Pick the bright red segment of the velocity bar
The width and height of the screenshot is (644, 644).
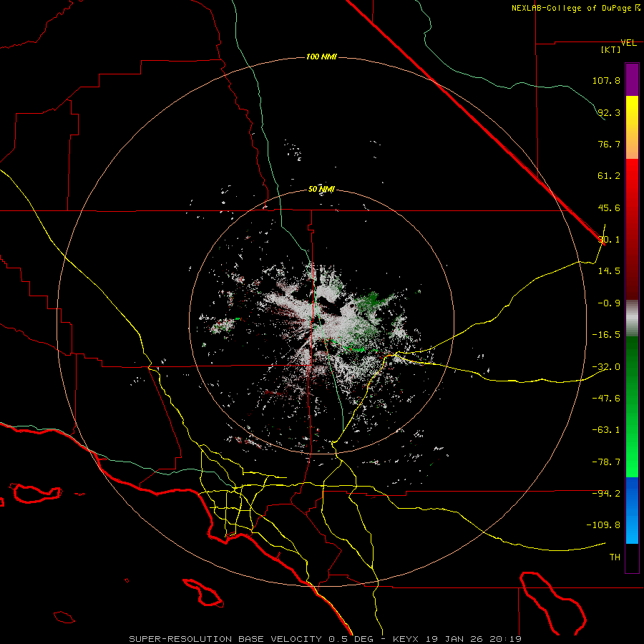pyautogui.click(x=632, y=229)
